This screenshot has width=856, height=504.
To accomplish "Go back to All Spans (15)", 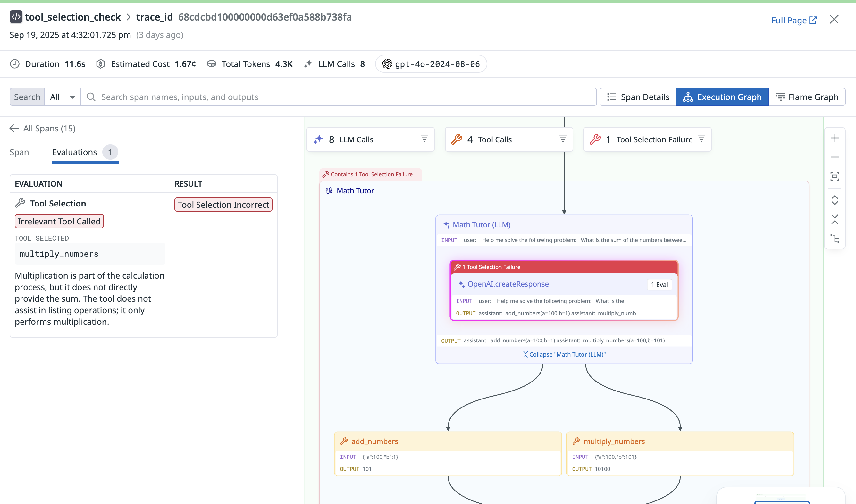I will [42, 128].
